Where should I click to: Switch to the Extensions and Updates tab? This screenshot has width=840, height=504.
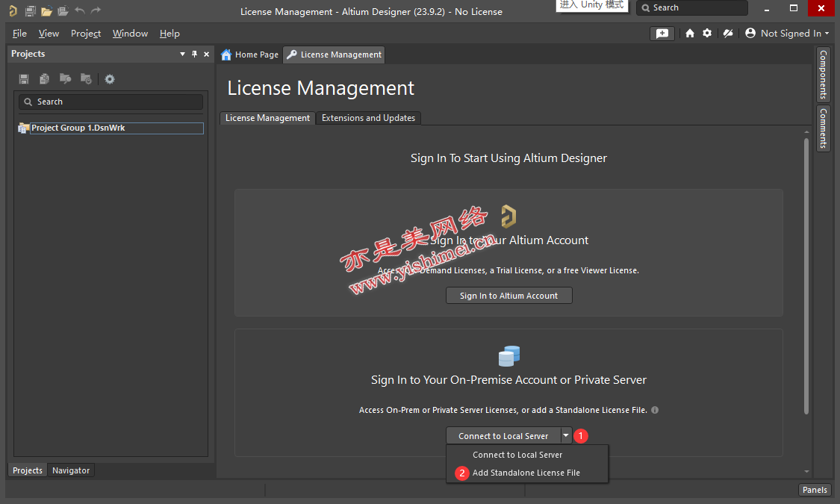(369, 118)
